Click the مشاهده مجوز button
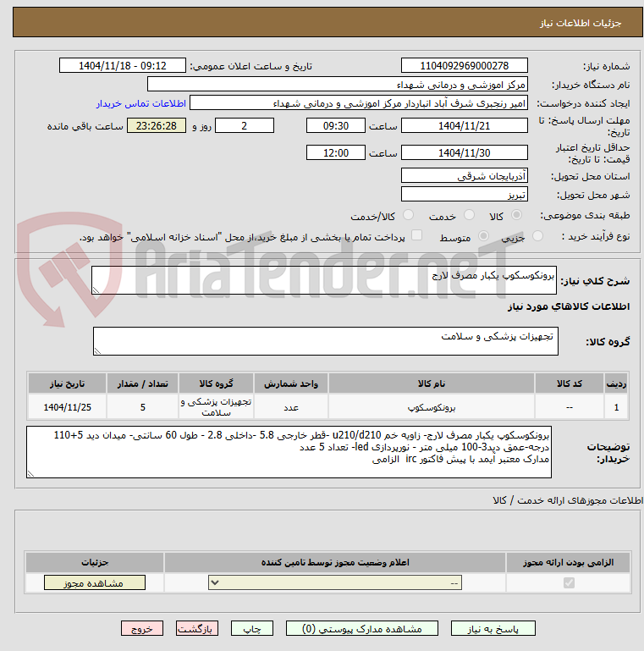 click(x=95, y=583)
